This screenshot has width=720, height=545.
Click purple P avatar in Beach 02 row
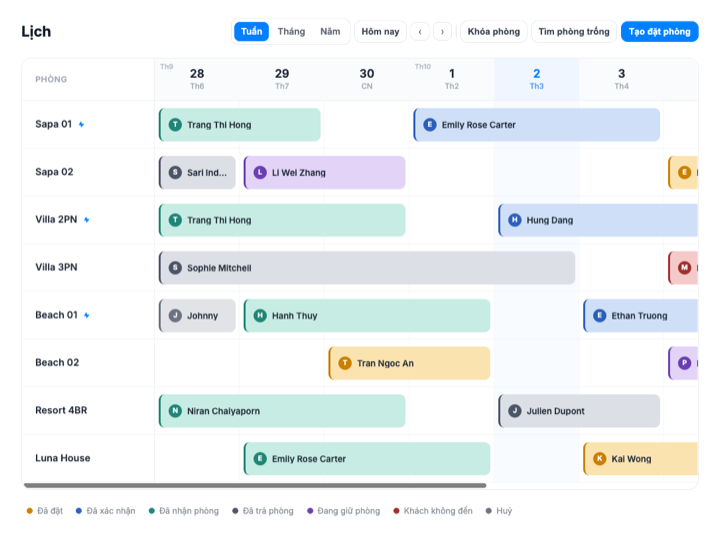point(684,363)
